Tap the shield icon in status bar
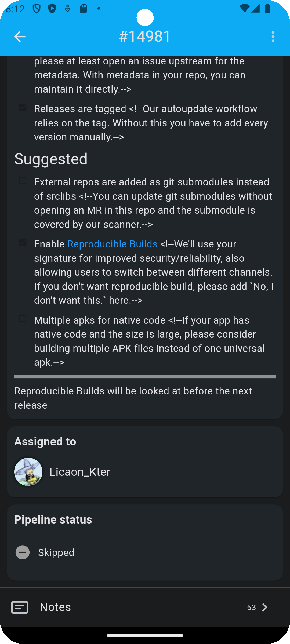Viewport: 290px width, 644px height. [37, 9]
